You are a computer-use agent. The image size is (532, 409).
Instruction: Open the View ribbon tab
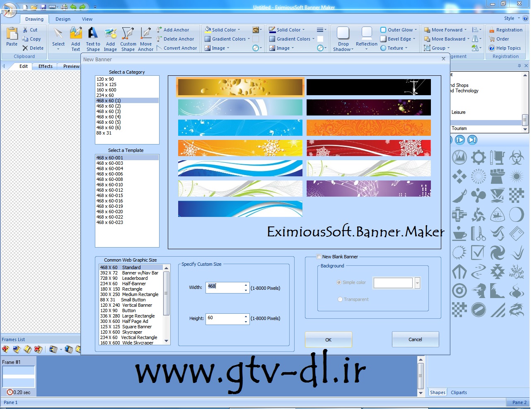87,19
